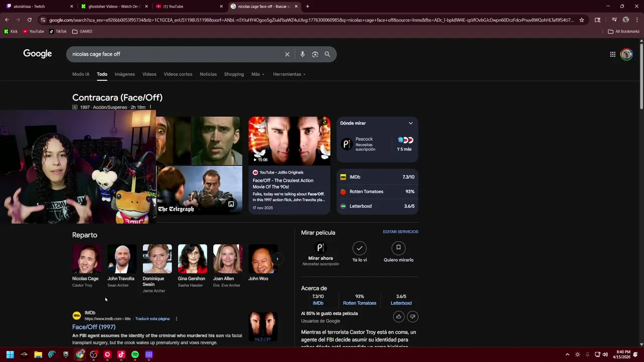
Task: Bookmark this page with star icon
Action: [x=582, y=20]
